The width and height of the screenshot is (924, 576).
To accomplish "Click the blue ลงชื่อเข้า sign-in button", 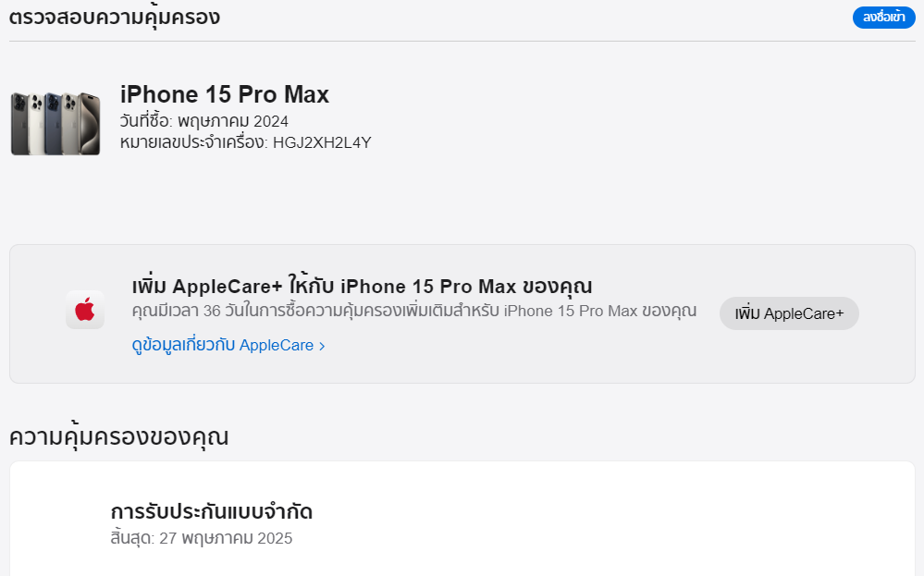I will 883,17.
